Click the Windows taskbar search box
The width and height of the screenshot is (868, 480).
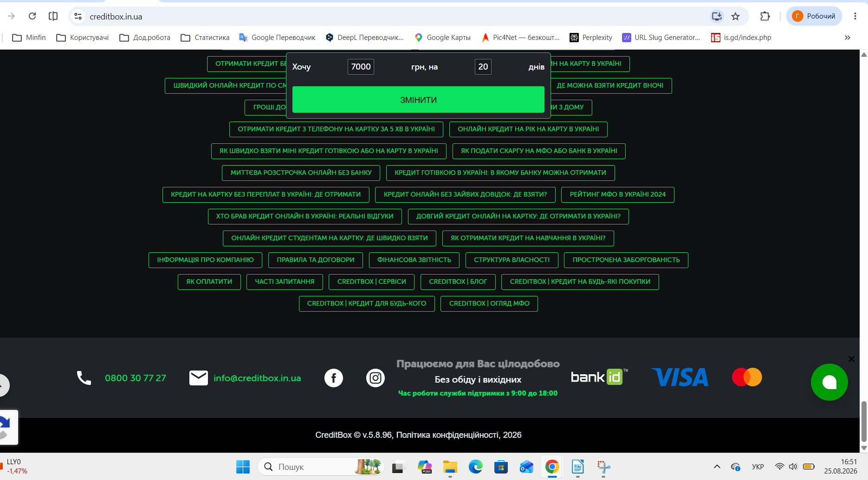[x=321, y=467]
